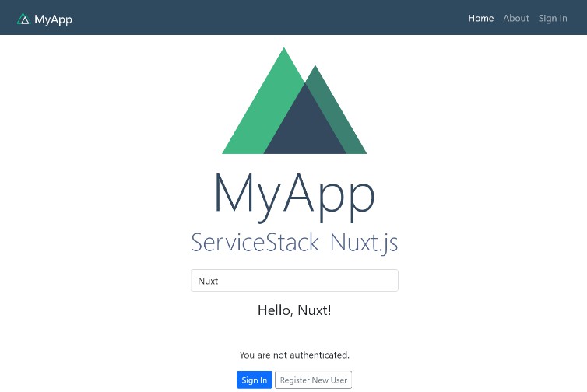Select Sign In in the top navbar
Viewport: 587px width, 392px height.
[552, 18]
